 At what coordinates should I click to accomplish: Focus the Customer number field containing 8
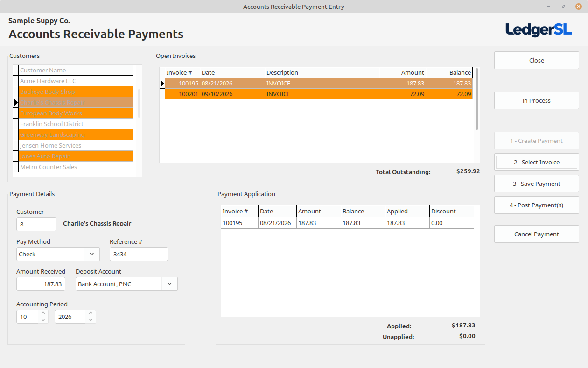(36, 224)
